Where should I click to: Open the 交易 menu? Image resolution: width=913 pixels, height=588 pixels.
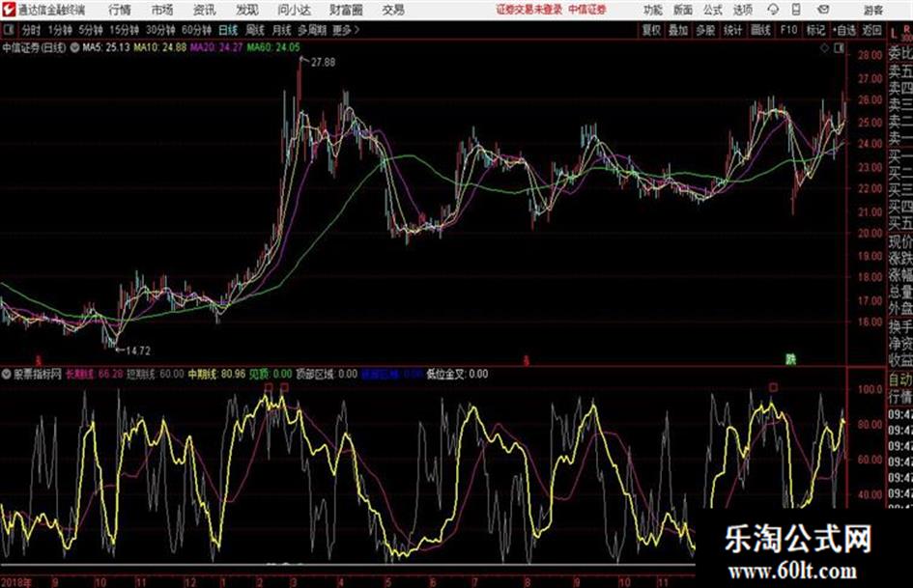(393, 10)
